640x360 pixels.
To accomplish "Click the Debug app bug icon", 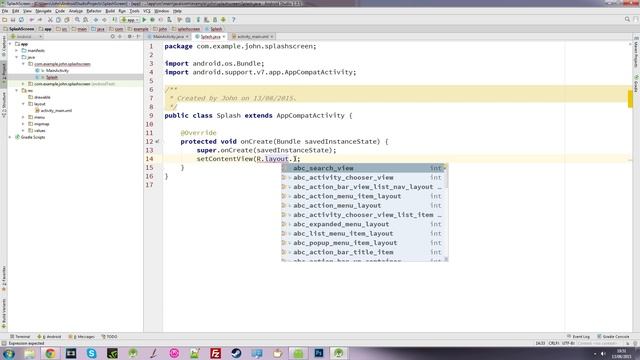I will [x=153, y=20].
